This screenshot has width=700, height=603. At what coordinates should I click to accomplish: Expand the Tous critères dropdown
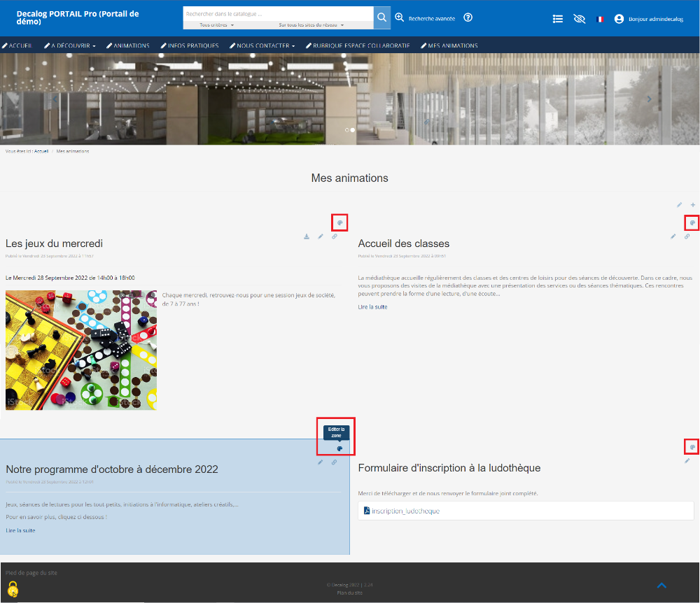[216, 25]
